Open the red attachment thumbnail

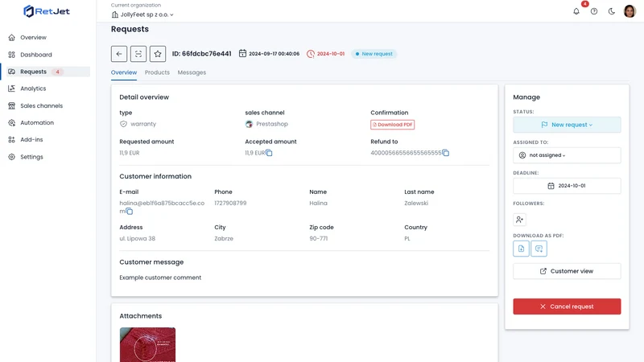click(147, 345)
